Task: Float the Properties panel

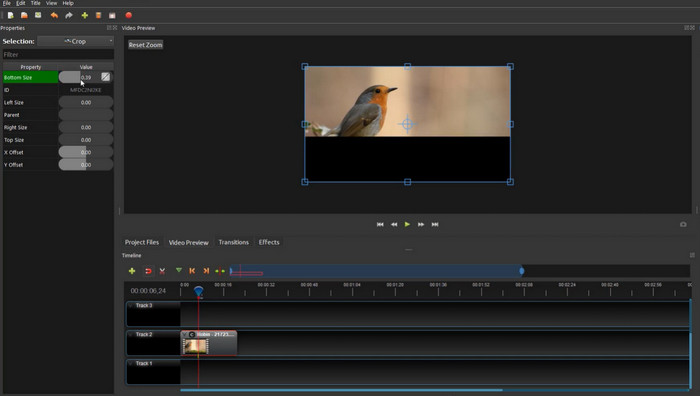Action: click(x=109, y=28)
